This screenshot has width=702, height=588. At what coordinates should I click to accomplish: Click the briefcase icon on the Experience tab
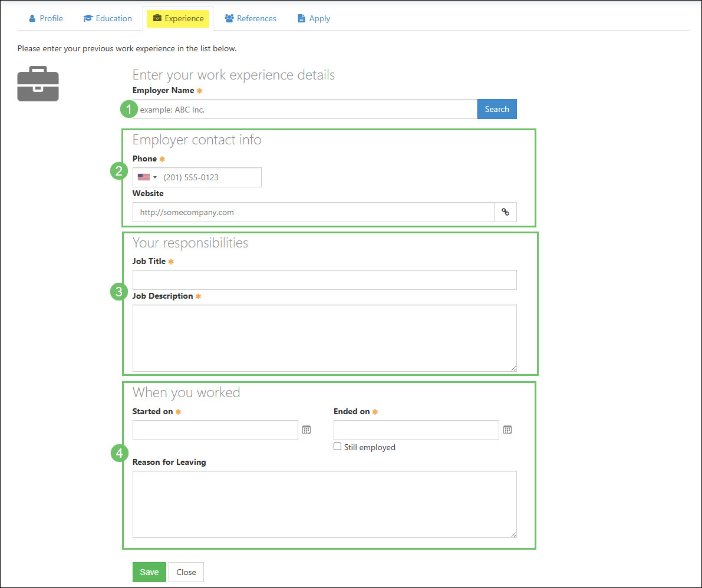(x=157, y=18)
